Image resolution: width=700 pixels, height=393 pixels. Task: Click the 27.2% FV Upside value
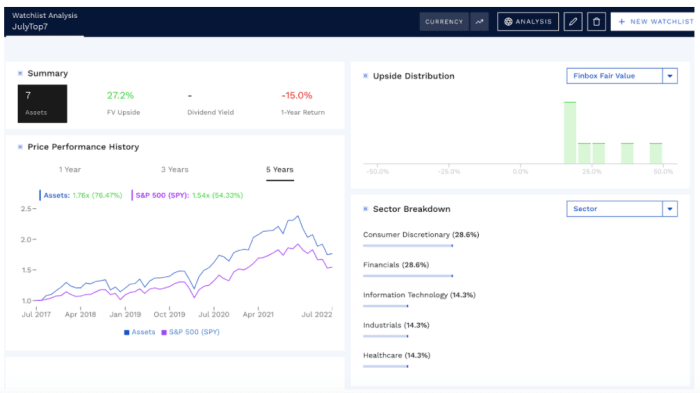pyautogui.click(x=120, y=96)
